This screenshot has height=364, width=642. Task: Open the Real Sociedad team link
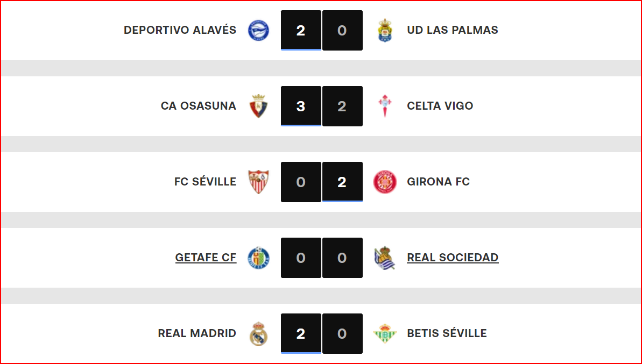[x=453, y=258]
